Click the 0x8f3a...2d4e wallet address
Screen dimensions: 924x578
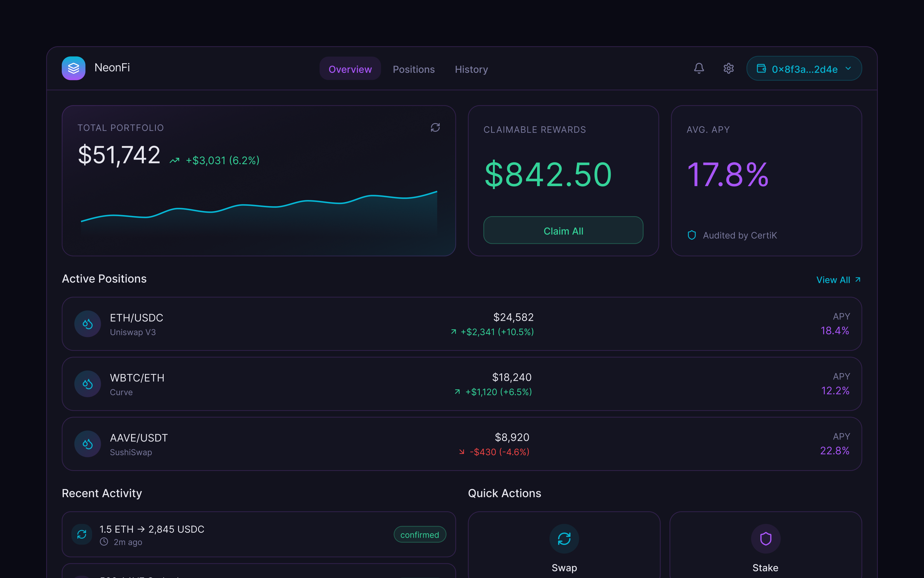804,69
